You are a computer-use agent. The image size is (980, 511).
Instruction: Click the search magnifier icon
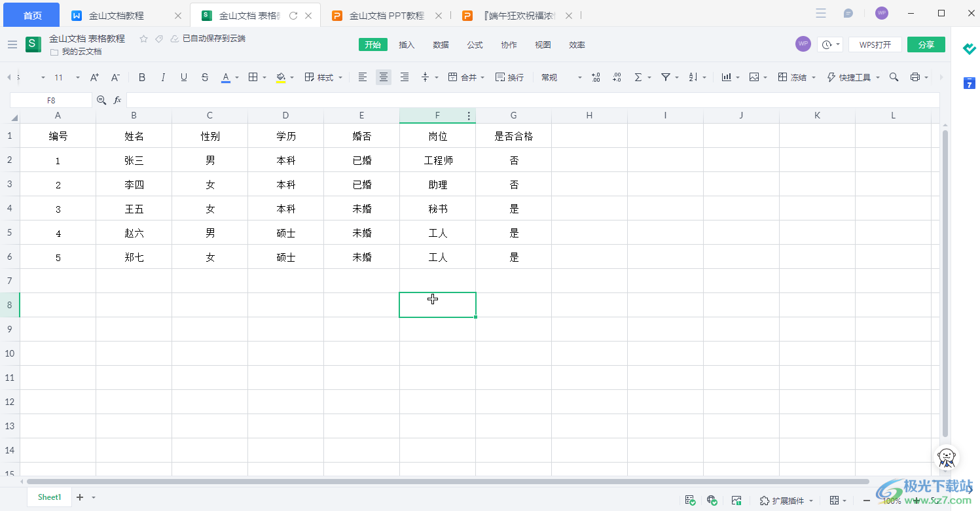coord(894,77)
